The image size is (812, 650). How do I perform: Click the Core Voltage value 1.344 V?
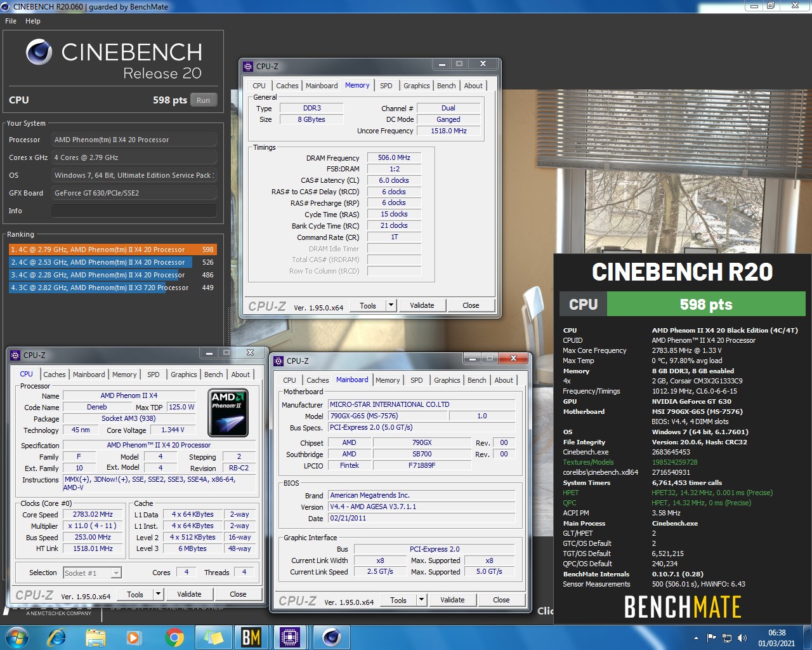tap(173, 430)
